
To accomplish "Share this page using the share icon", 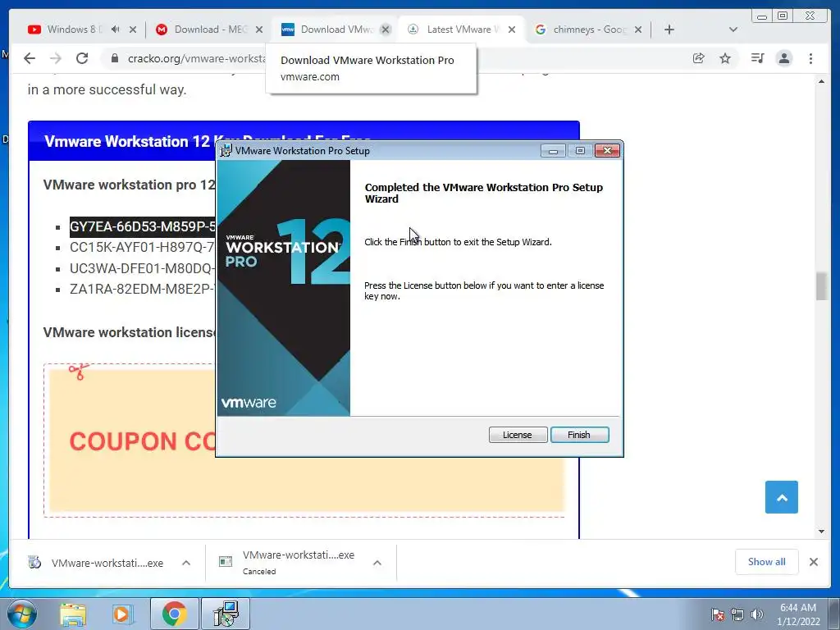I will pyautogui.click(x=699, y=58).
